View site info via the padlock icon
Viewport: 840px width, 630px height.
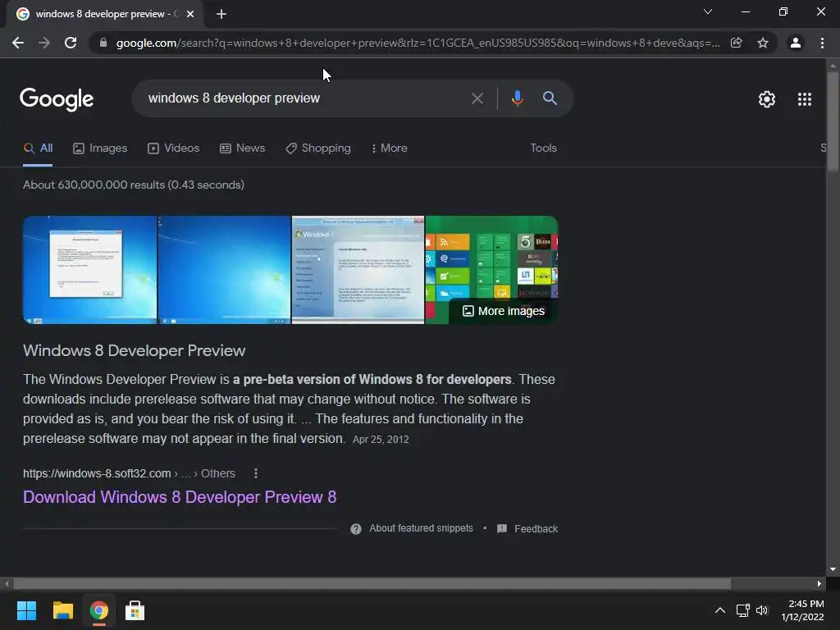[x=103, y=43]
